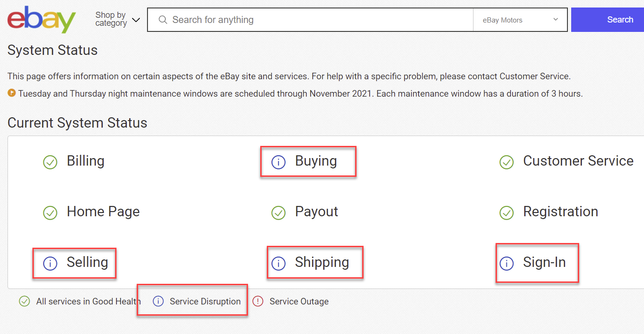
Task: Open the eBay Motors category selector
Action: click(520, 20)
